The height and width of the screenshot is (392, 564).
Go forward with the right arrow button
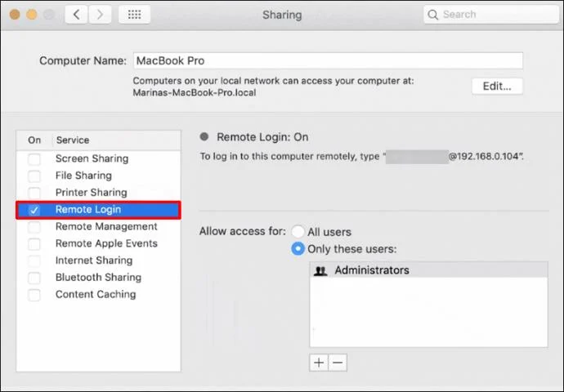(x=100, y=15)
